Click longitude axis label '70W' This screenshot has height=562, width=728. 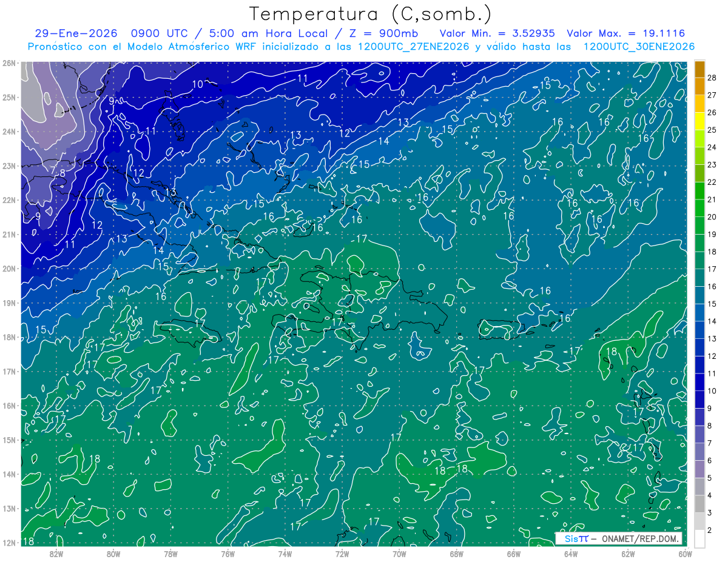click(x=399, y=553)
